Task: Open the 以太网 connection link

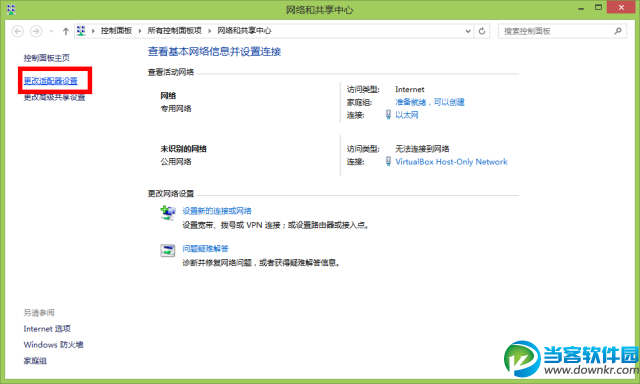Action: click(x=407, y=115)
